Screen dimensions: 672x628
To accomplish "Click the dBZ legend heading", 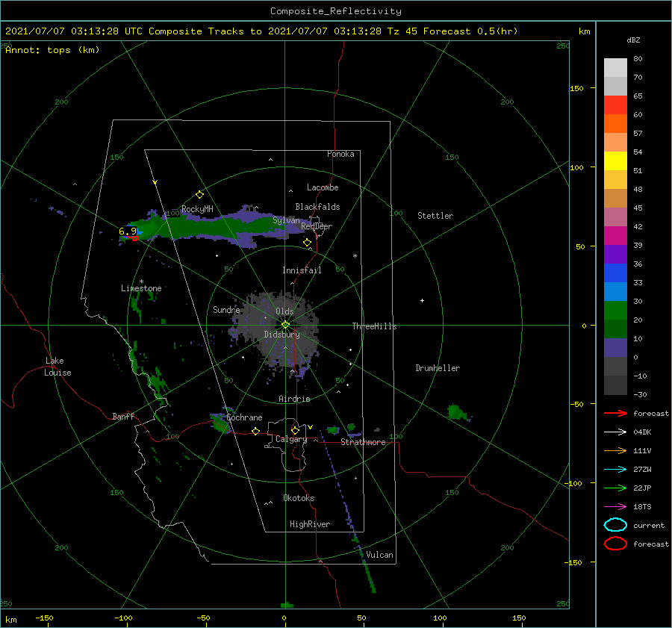I will click(x=633, y=40).
